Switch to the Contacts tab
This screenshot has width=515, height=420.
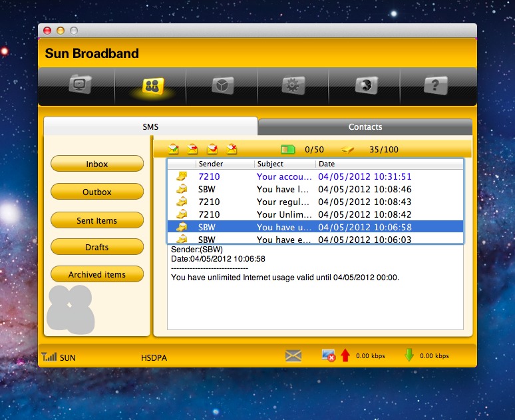pyautogui.click(x=365, y=127)
